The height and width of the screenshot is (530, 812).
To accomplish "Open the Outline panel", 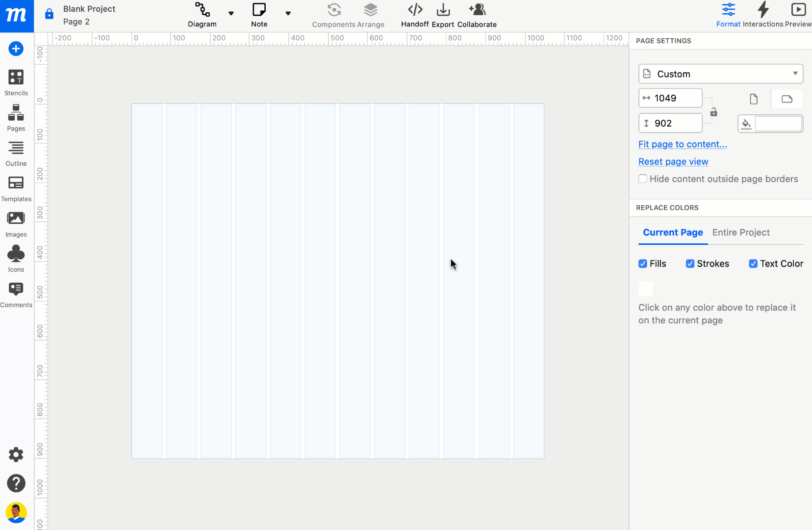I will (16, 154).
